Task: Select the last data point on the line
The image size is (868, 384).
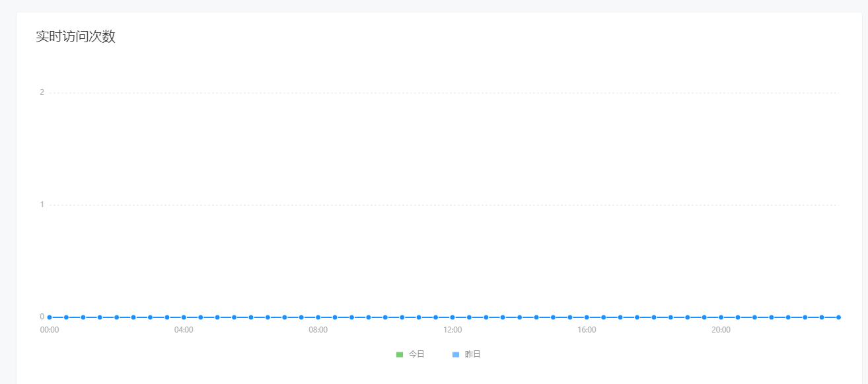Action: click(x=838, y=317)
